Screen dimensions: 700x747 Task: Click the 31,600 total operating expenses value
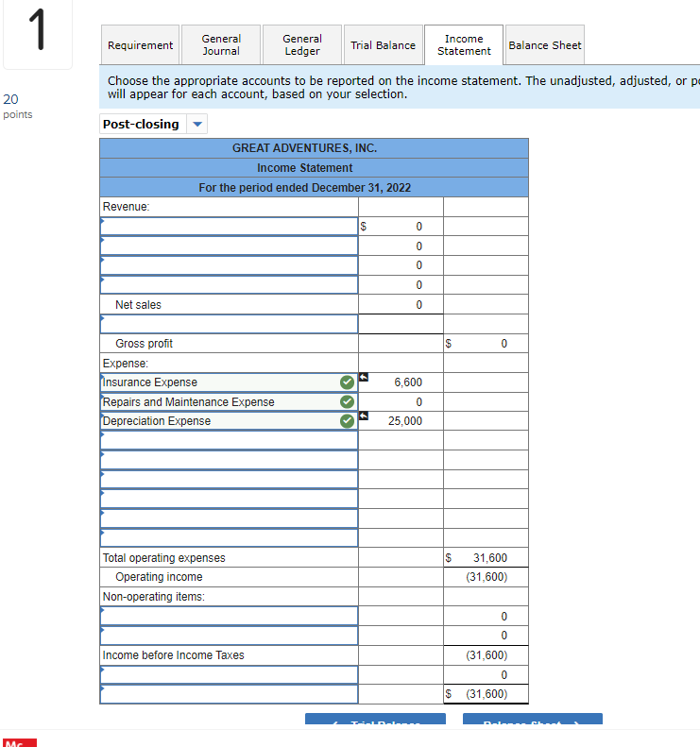coord(490,557)
